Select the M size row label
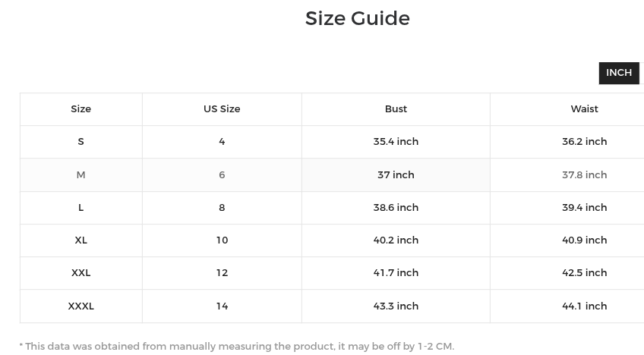The image size is (644, 355). [x=81, y=174]
